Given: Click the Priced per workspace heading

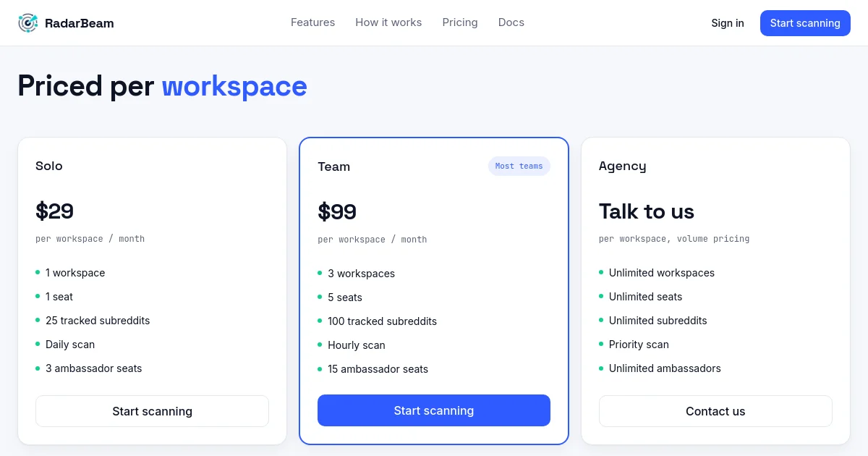Looking at the screenshot, I should [x=162, y=86].
